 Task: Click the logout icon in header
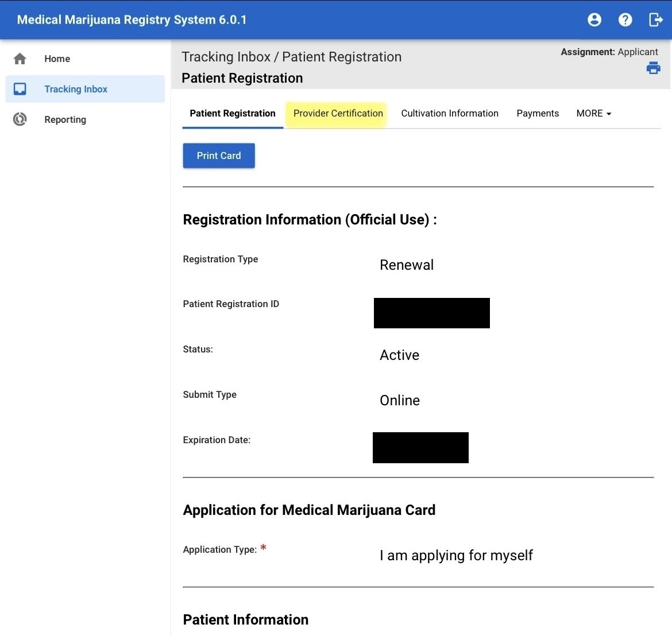click(x=655, y=20)
